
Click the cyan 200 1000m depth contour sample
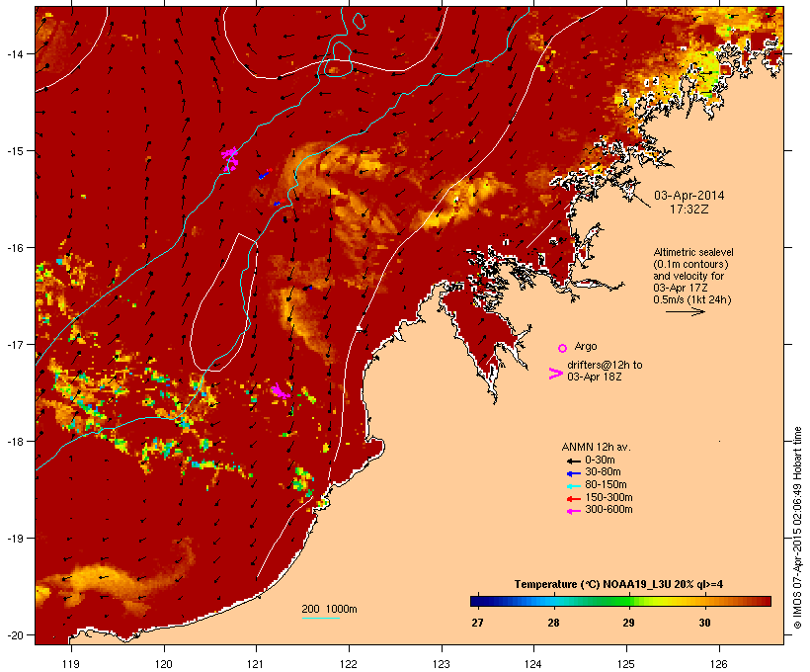pyautogui.click(x=320, y=618)
